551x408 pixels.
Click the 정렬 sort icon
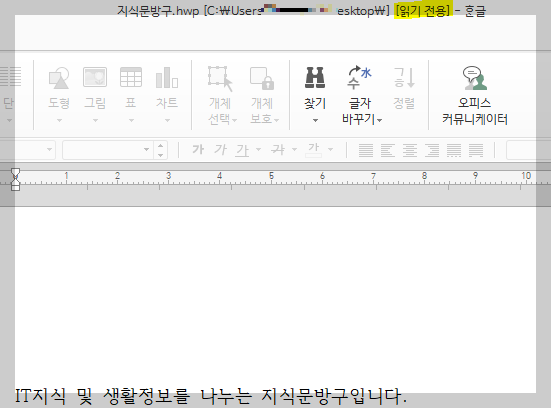point(404,78)
